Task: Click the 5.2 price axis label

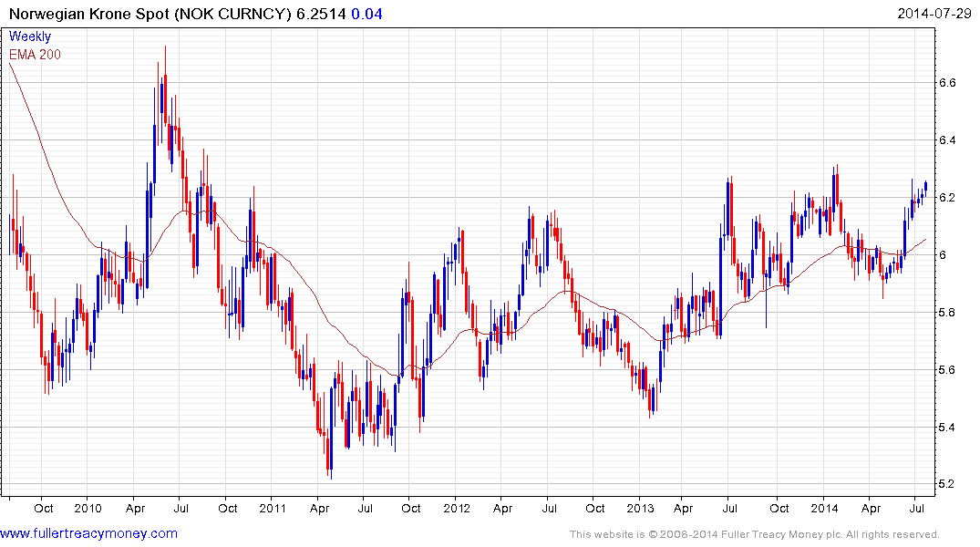Action: 947,484
